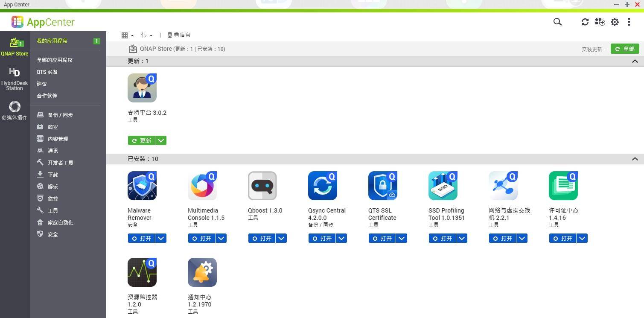This screenshot has width=644, height=318.
Task: Click the 资源监控器 app icon
Action: pos(142,272)
